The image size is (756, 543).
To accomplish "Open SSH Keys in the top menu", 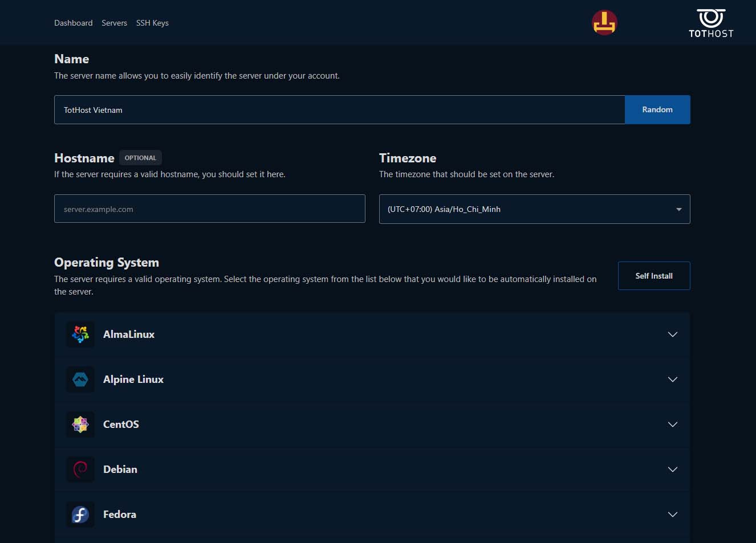I will point(152,23).
